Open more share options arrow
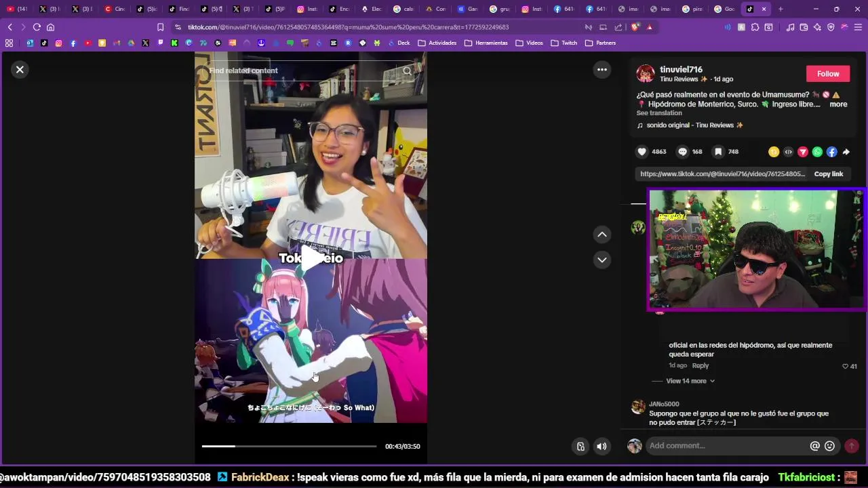Viewport: 868px width, 488px height. 846,152
